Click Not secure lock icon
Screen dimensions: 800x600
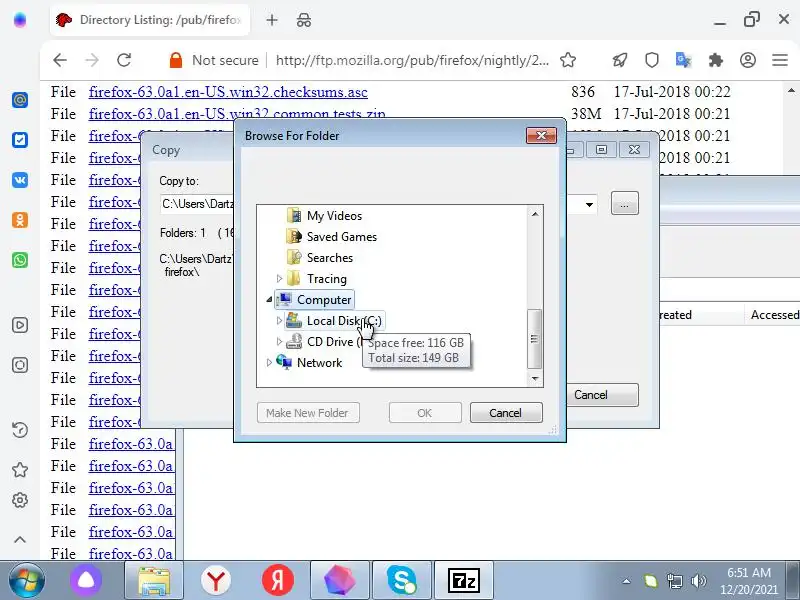click(x=176, y=60)
